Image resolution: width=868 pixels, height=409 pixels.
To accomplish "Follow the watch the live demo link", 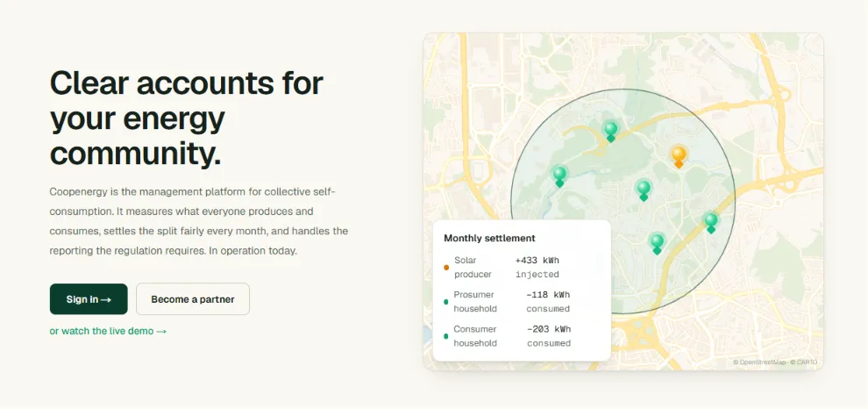I will click(108, 331).
